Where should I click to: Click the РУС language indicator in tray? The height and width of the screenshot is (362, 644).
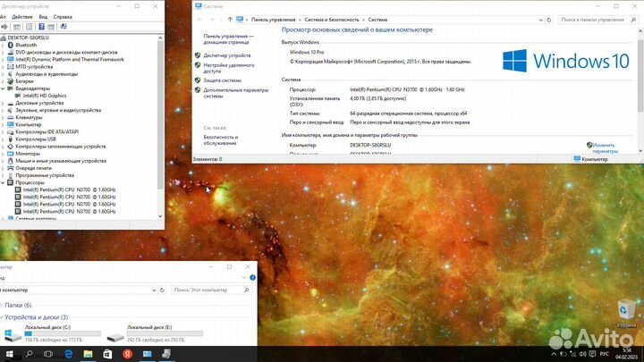[x=604, y=354]
